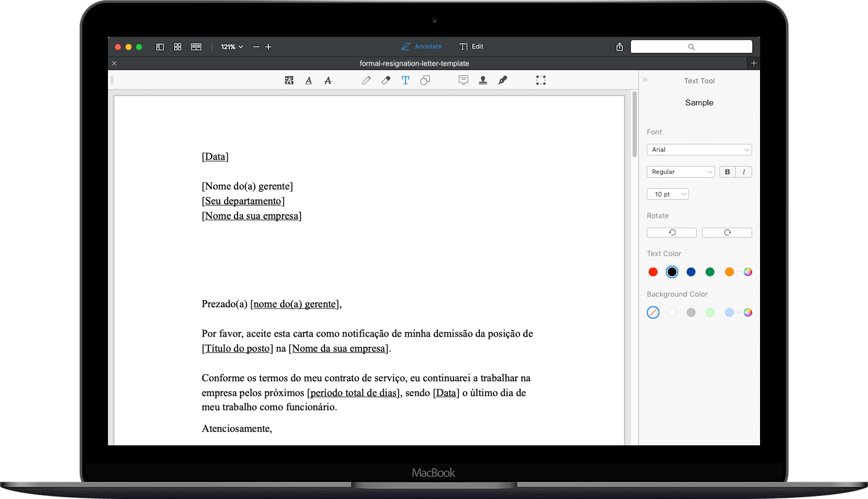Image resolution: width=868 pixels, height=499 pixels.
Task: Select the area selection tool
Action: pyautogui.click(x=541, y=80)
